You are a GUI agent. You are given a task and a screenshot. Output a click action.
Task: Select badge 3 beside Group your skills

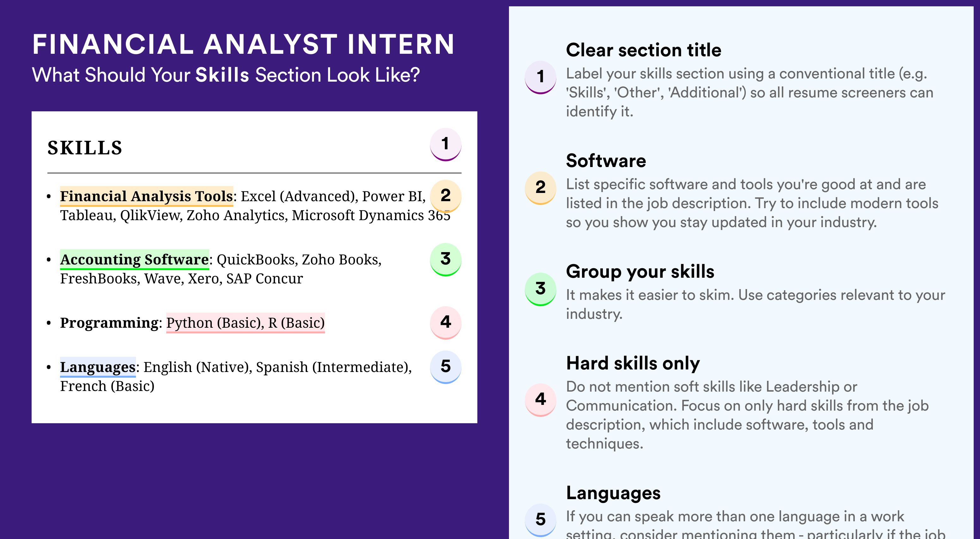coord(541,289)
